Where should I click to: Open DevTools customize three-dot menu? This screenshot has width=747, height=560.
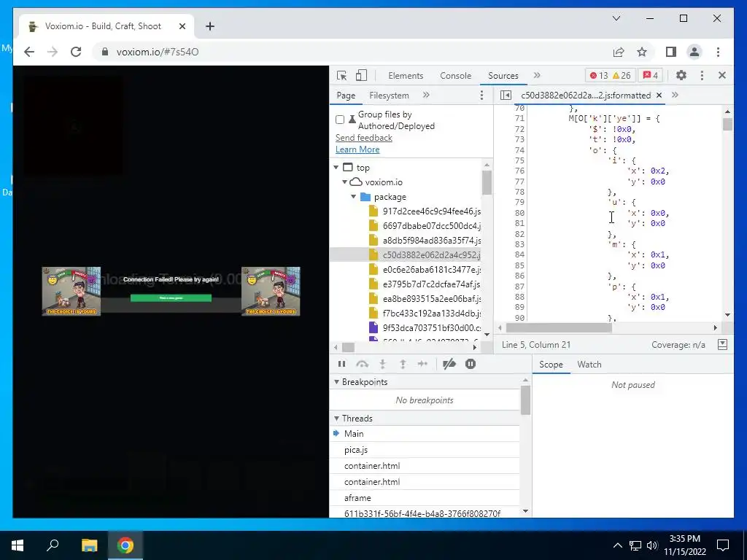click(x=702, y=75)
